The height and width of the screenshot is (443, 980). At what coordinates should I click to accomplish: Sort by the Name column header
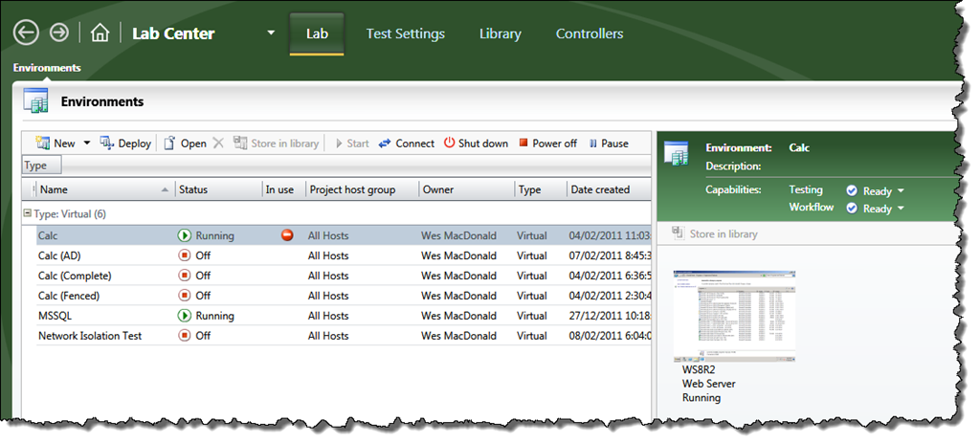(x=96, y=189)
